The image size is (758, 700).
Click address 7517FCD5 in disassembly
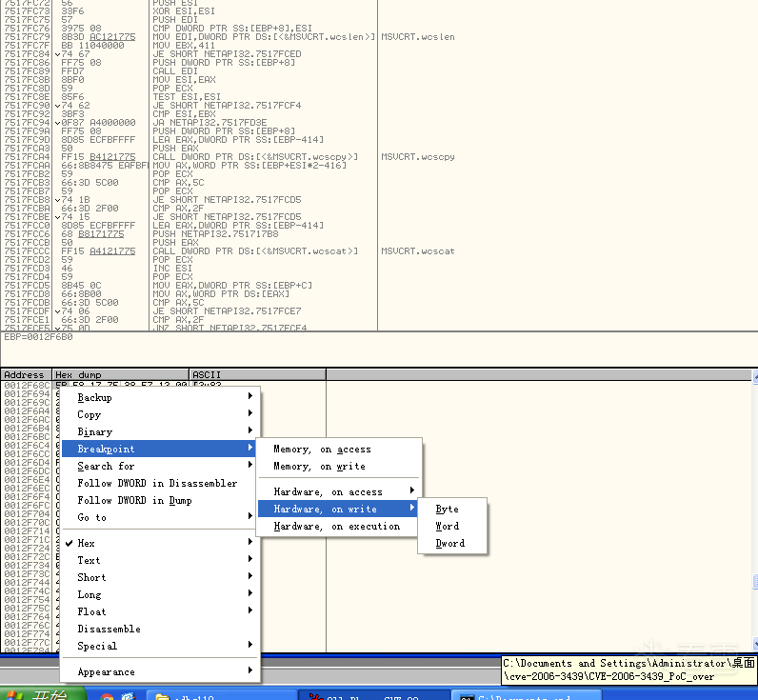click(27, 285)
